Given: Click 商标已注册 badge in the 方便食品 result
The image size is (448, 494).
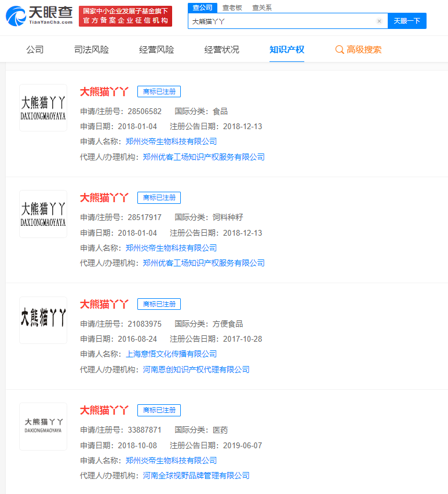Looking at the screenshot, I should [x=159, y=304].
